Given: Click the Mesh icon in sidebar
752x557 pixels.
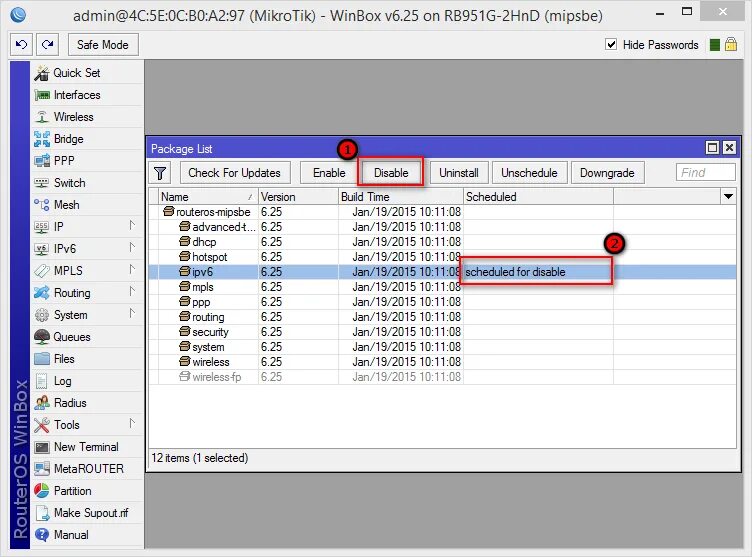Looking at the screenshot, I should (x=42, y=205).
